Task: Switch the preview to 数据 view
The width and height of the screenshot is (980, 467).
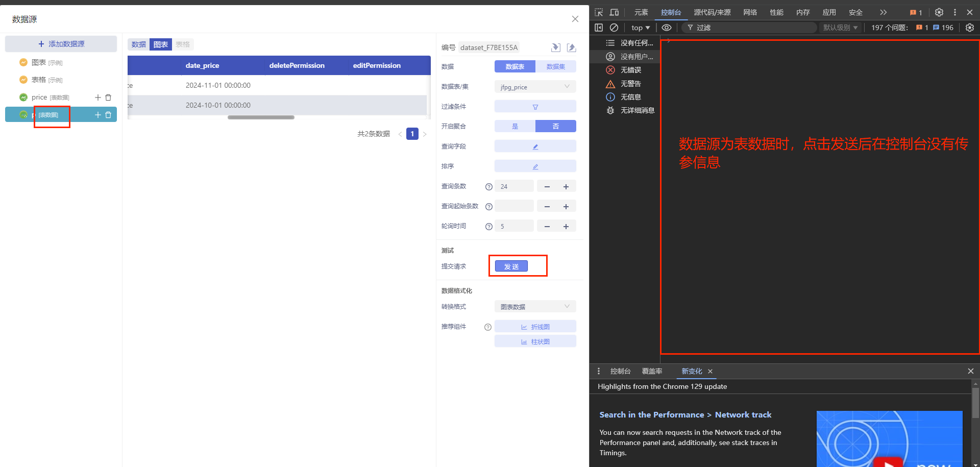Action: pos(139,44)
